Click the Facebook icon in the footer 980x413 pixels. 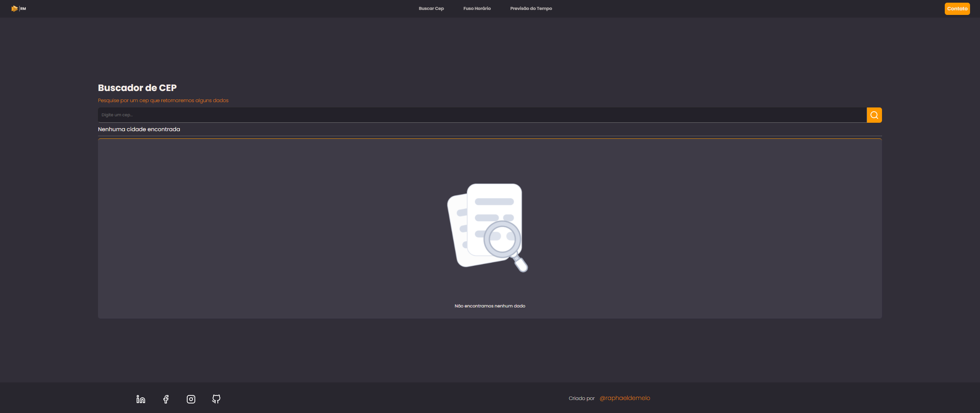[x=165, y=399]
